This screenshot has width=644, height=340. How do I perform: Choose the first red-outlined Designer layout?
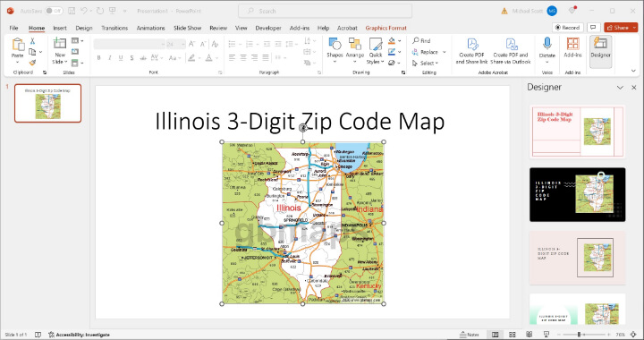click(x=578, y=132)
